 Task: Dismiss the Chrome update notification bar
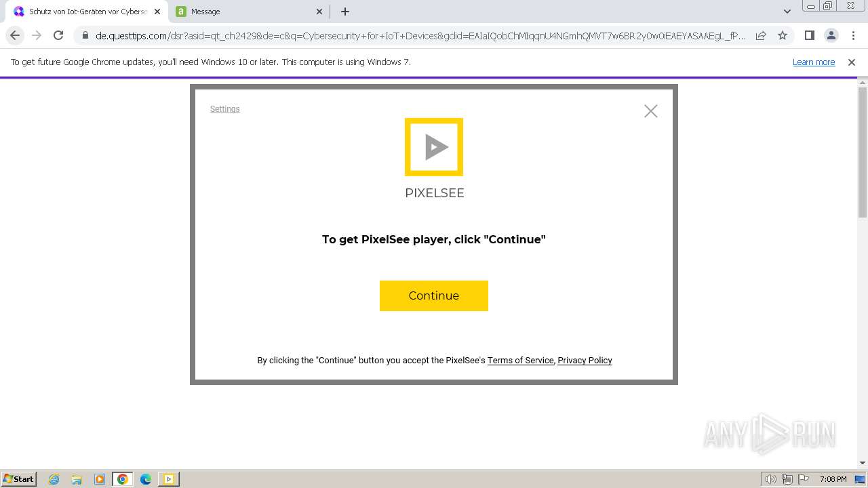852,62
